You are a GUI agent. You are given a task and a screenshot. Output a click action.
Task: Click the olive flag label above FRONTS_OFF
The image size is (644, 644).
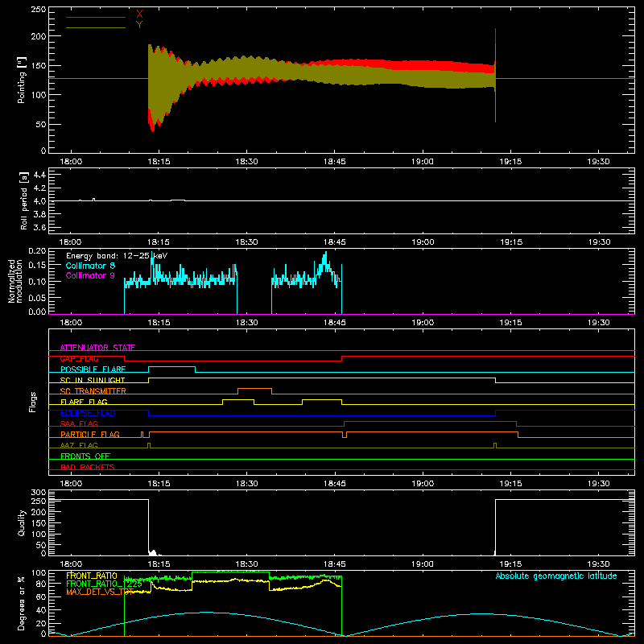coord(79,445)
